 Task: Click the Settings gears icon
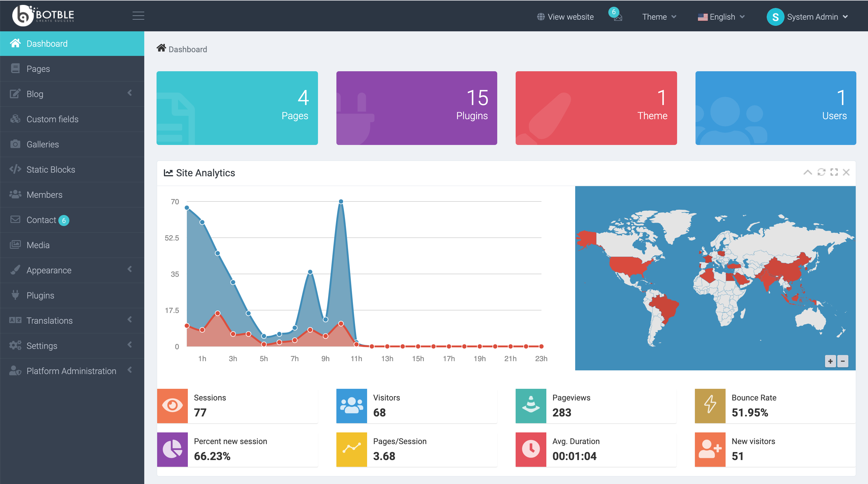pyautogui.click(x=15, y=345)
